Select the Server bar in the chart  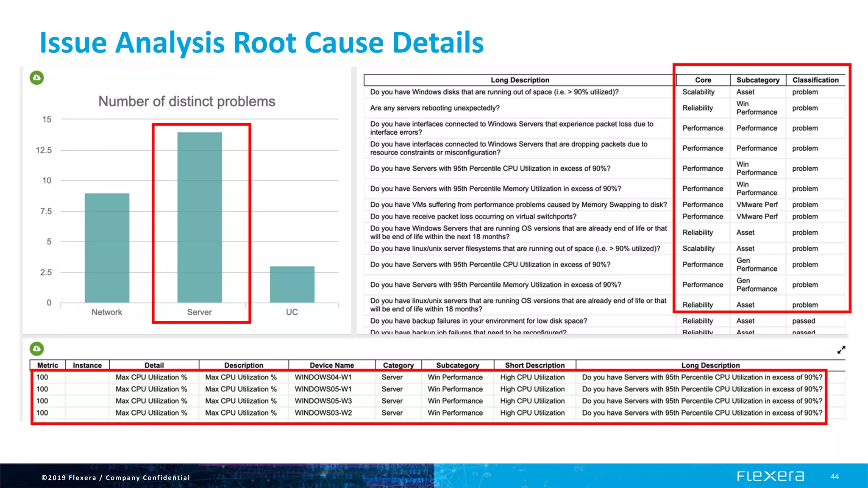click(199, 217)
